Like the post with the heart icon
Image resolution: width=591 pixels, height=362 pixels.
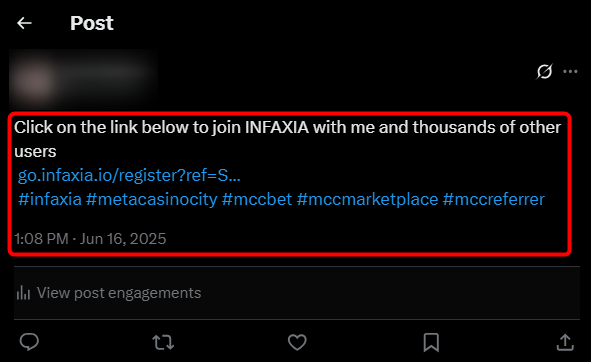pyautogui.click(x=297, y=342)
